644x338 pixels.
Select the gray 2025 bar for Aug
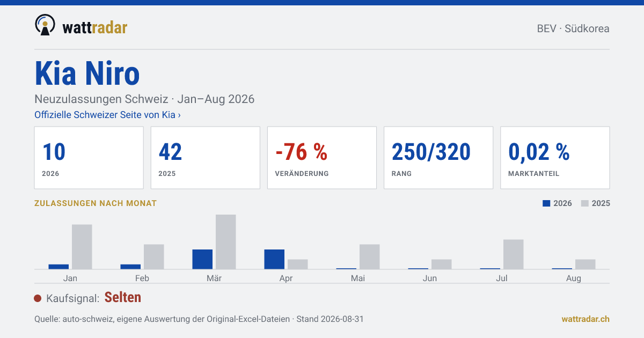click(586, 264)
